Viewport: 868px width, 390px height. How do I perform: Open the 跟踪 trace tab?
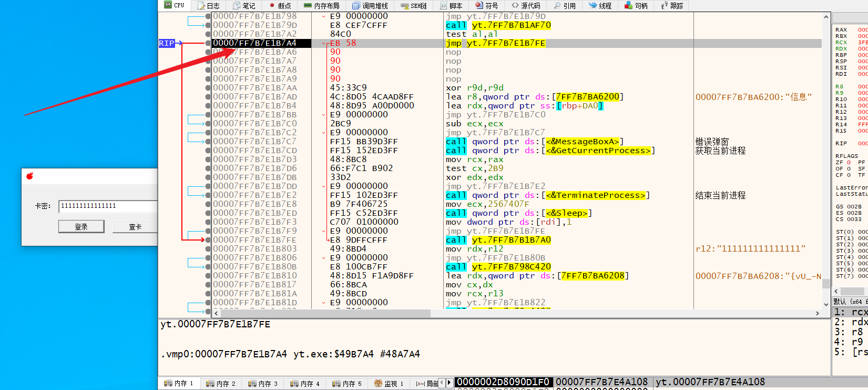pyautogui.click(x=672, y=6)
